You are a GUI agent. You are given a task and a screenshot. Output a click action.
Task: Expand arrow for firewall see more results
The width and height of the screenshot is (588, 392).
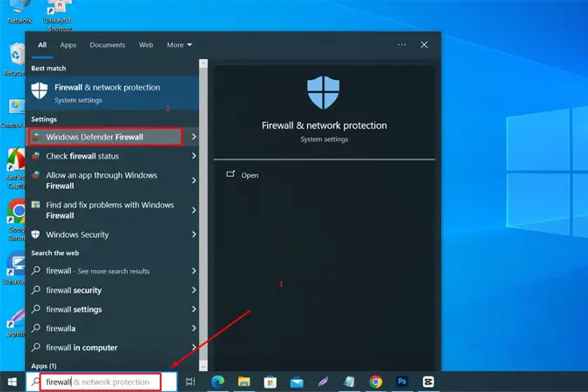[194, 271]
